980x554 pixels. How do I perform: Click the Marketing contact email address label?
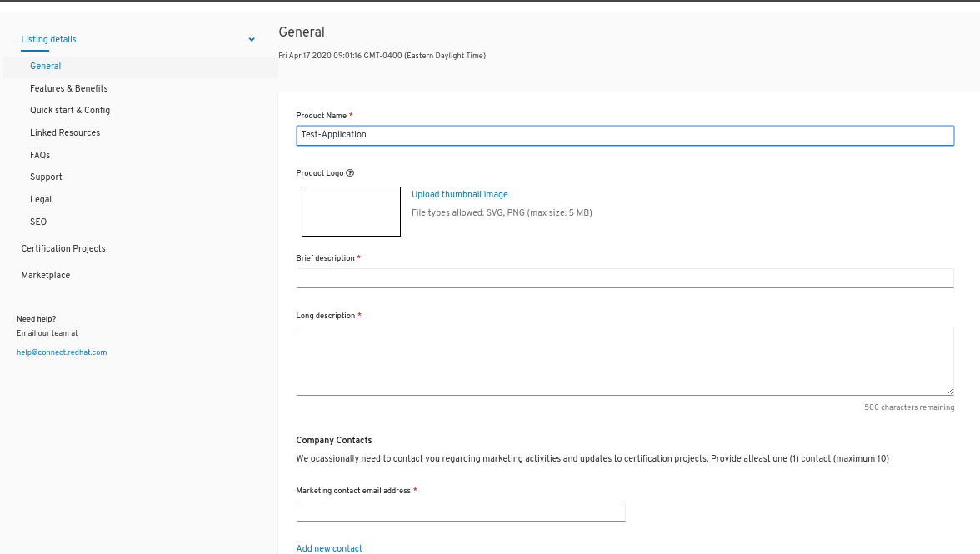click(x=353, y=491)
